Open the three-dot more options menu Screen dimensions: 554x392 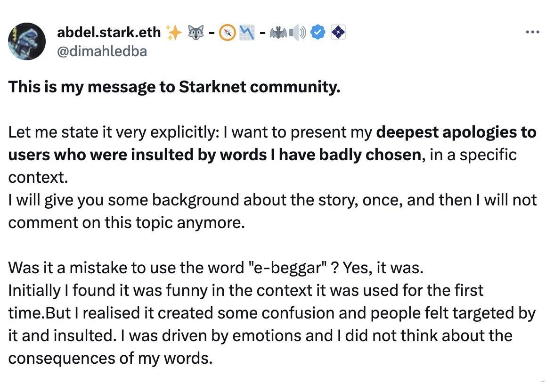pyautogui.click(x=532, y=32)
